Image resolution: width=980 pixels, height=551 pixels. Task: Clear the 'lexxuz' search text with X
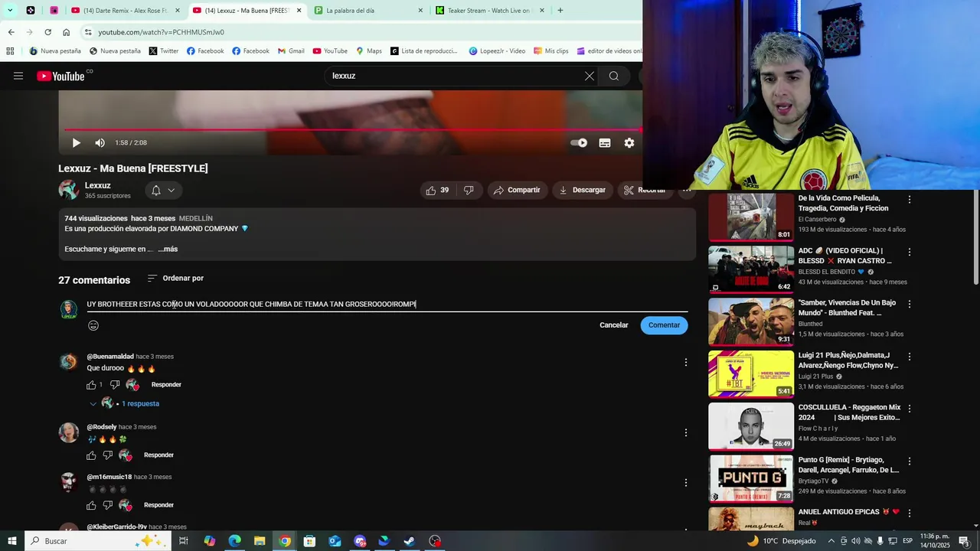point(590,76)
